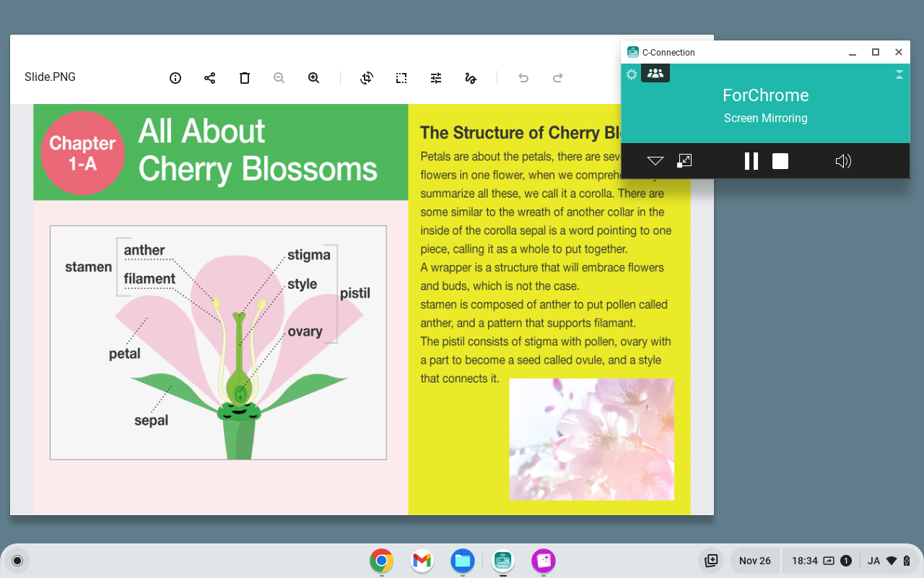Screen dimensions: 924x578
Task: Pause screen mirroring
Action: [751, 161]
